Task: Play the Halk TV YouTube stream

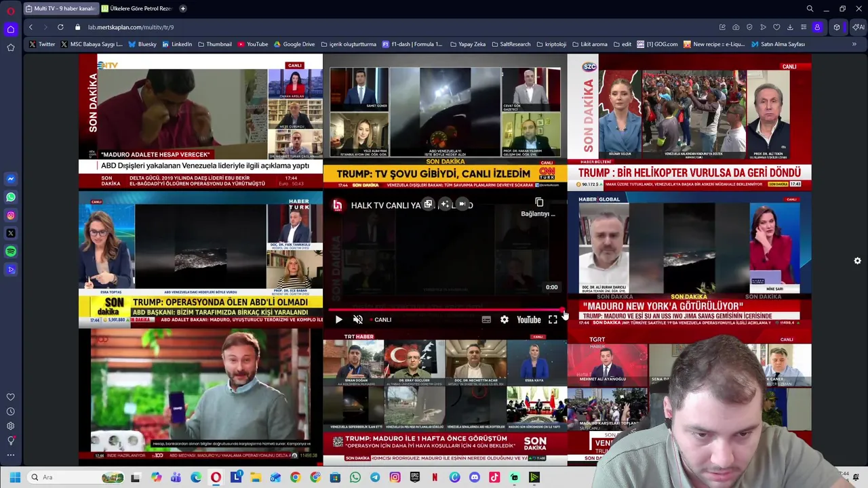Action: tap(338, 320)
